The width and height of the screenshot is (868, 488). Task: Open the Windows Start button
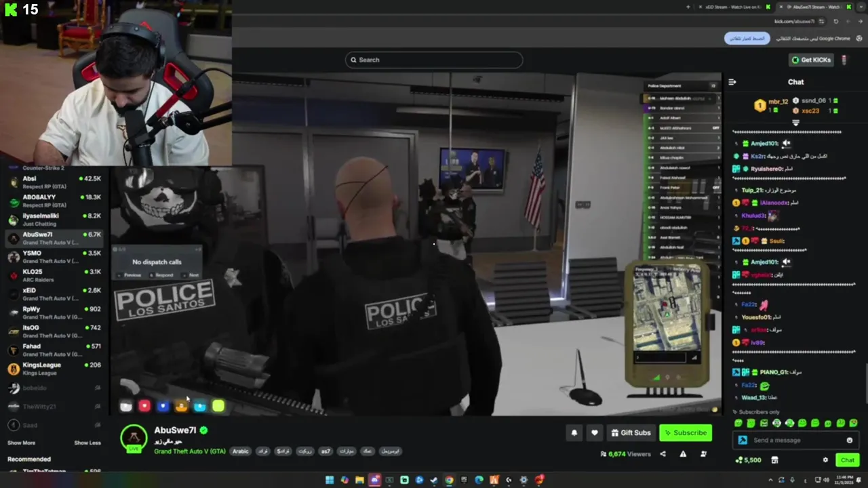[x=330, y=480]
